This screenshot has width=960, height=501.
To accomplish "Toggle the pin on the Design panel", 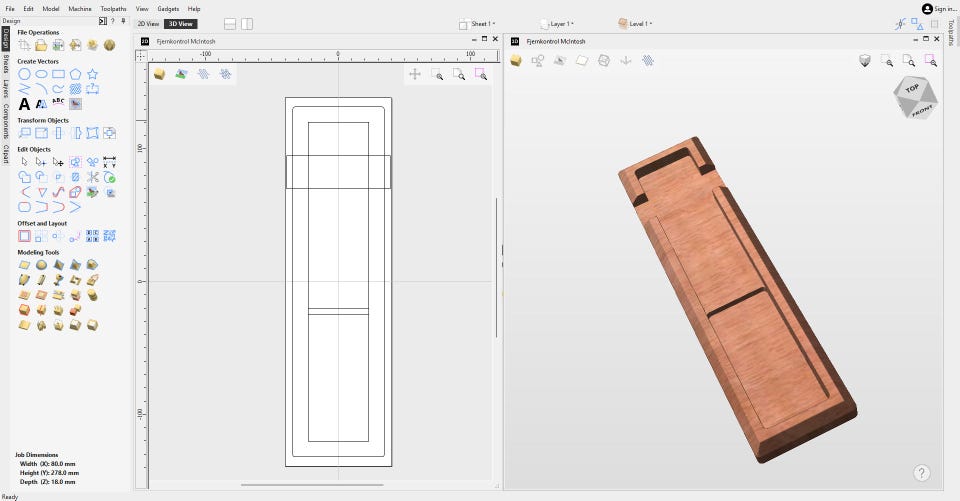I will 124,20.
